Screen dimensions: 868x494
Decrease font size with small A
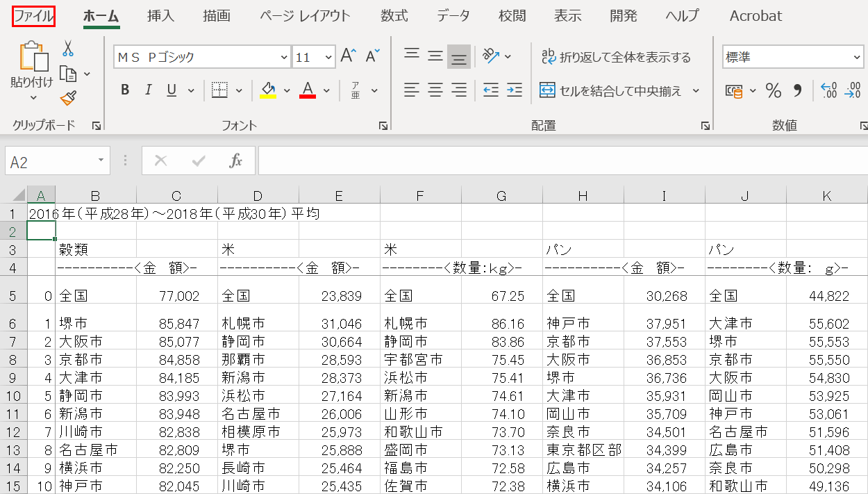click(x=372, y=56)
